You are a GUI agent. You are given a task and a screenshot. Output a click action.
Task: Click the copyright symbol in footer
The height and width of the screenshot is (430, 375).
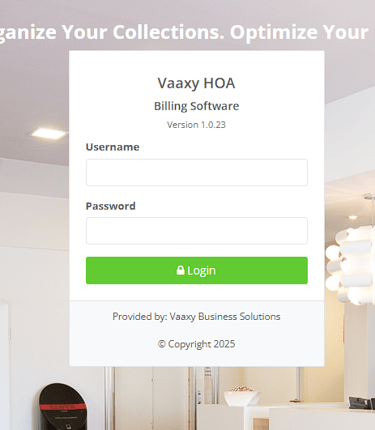pos(162,344)
